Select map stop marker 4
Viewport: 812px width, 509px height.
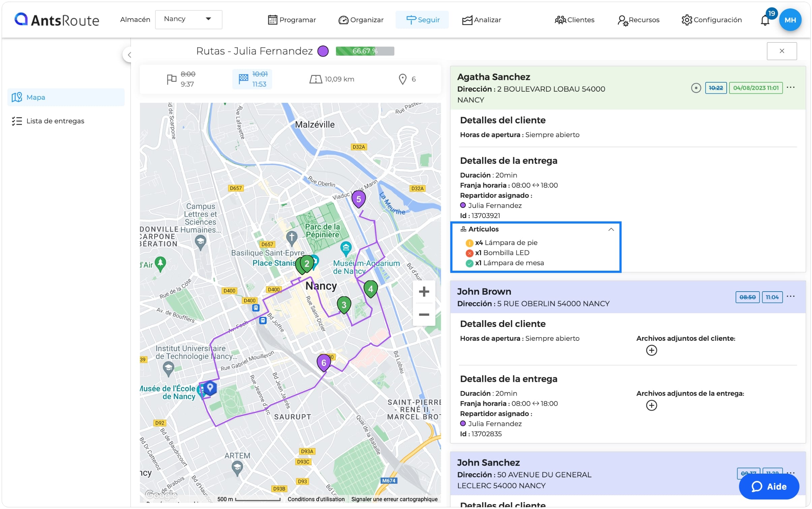coord(370,289)
